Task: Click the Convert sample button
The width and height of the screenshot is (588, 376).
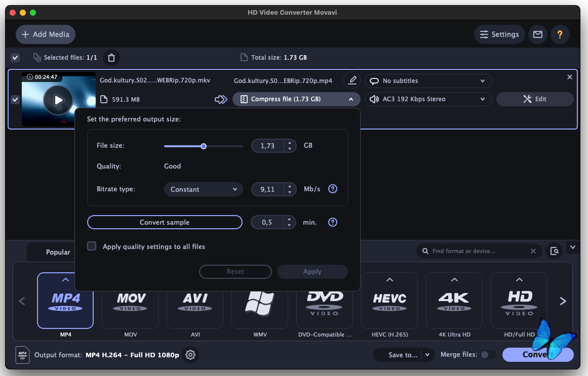Action: (x=165, y=222)
